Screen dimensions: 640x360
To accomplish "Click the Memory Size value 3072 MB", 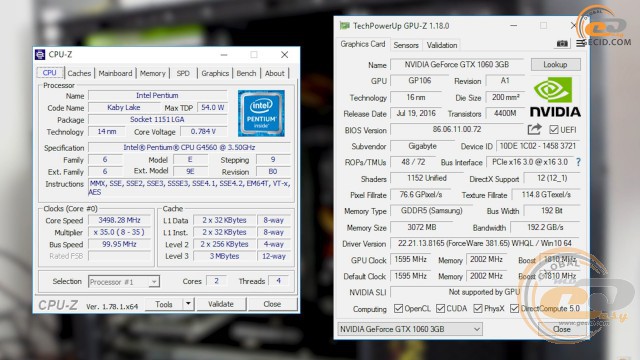I will (422, 227).
